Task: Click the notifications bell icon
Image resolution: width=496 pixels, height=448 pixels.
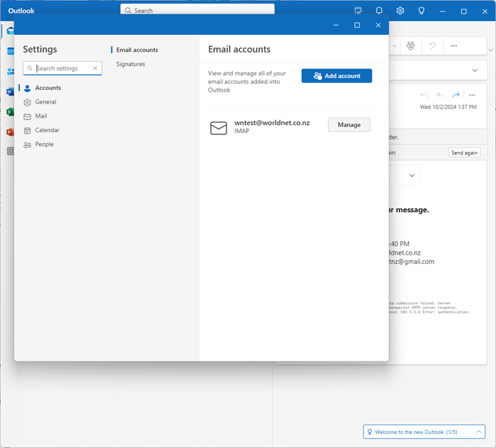Action: click(x=379, y=11)
